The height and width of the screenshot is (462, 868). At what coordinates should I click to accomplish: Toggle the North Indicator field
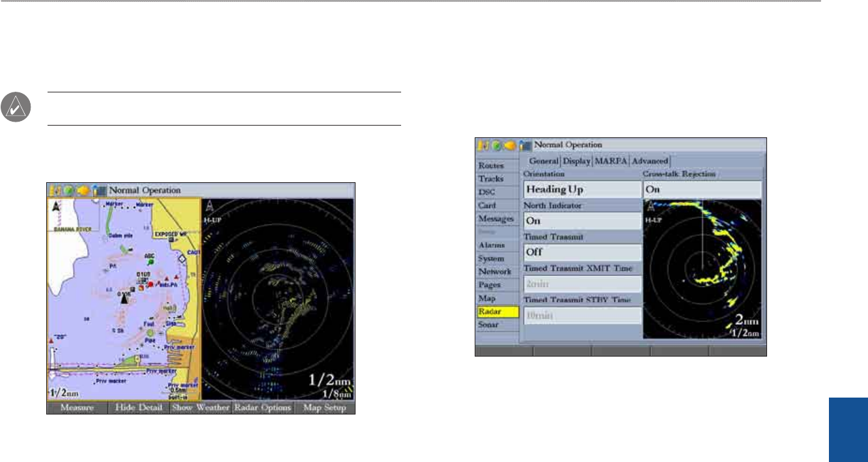click(x=582, y=221)
